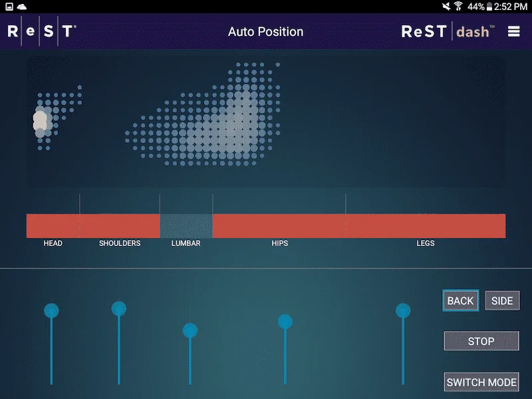This screenshot has height=399, width=532.
Task: Click the legs zone slider knob
Action: pyautogui.click(x=403, y=311)
